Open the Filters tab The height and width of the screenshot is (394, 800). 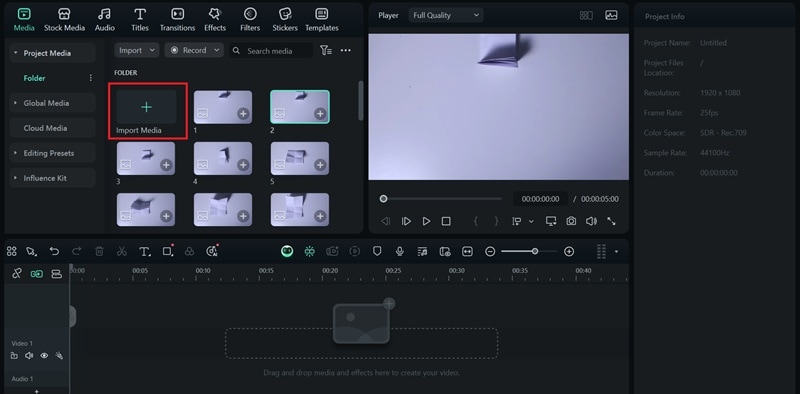click(x=250, y=20)
